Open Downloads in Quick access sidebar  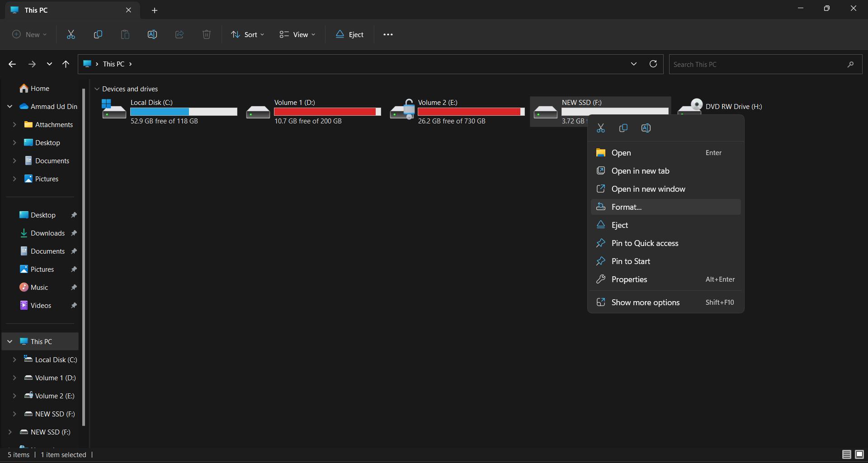tap(47, 233)
